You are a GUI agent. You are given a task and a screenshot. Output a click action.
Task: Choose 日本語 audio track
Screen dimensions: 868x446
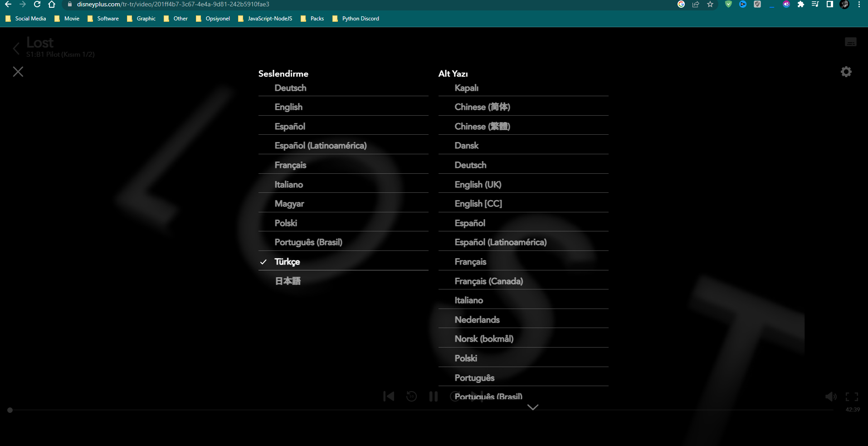pos(343,281)
